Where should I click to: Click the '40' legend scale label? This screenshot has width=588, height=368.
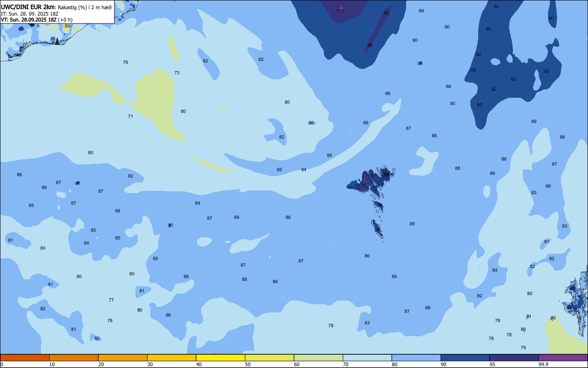pos(199,364)
